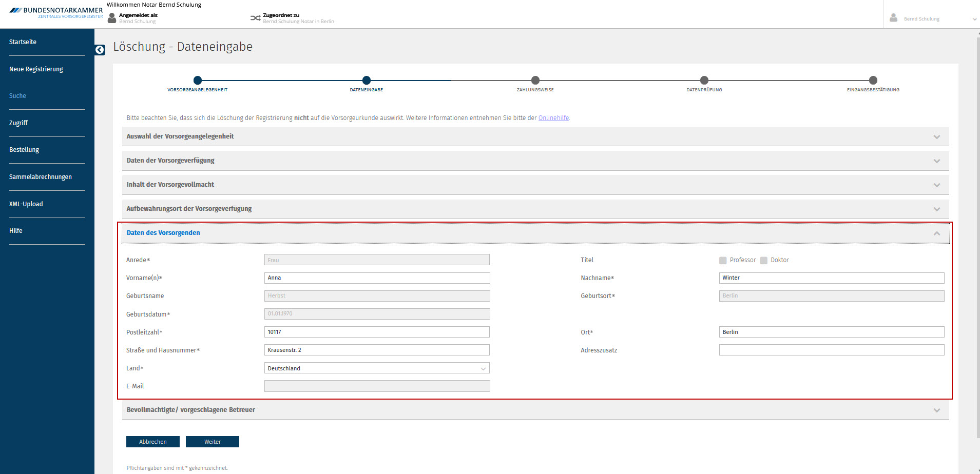Click the Datenprüfung progress step marker

[704, 80]
